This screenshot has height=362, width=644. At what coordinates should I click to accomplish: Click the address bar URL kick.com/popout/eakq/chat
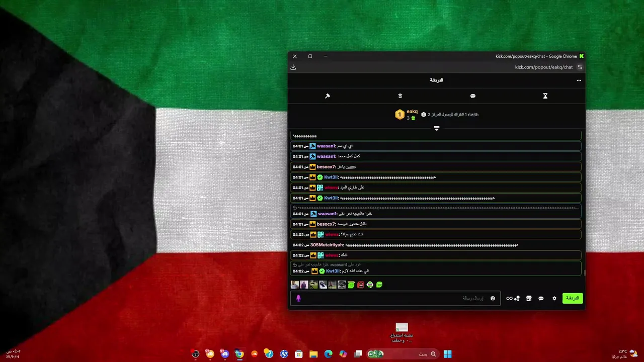[x=544, y=67]
